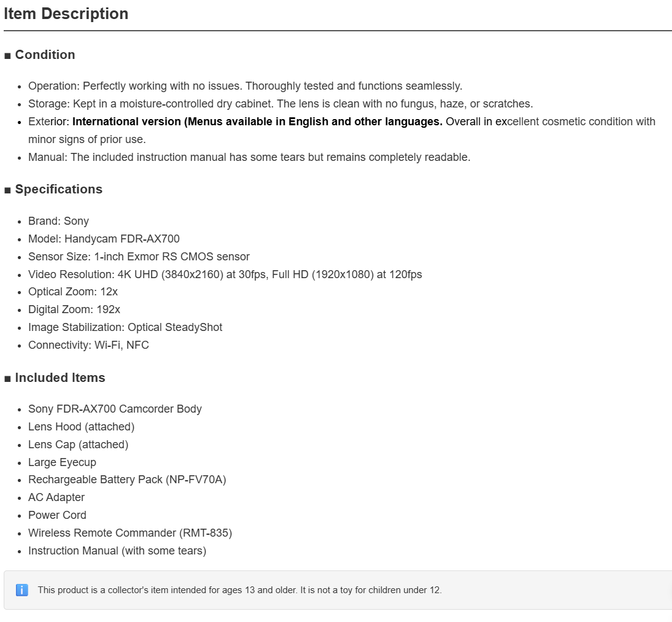Click 'Sensor Size: 1-inch Exmor RS CMOS' row
This screenshot has height=622, width=672.
139,256
